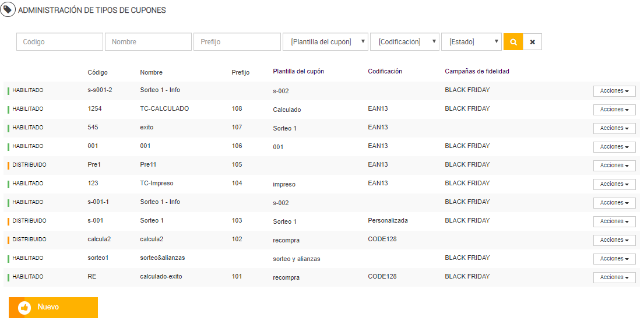The width and height of the screenshot is (644, 324).
Task: Click the Nuevo button
Action: [x=53, y=308]
